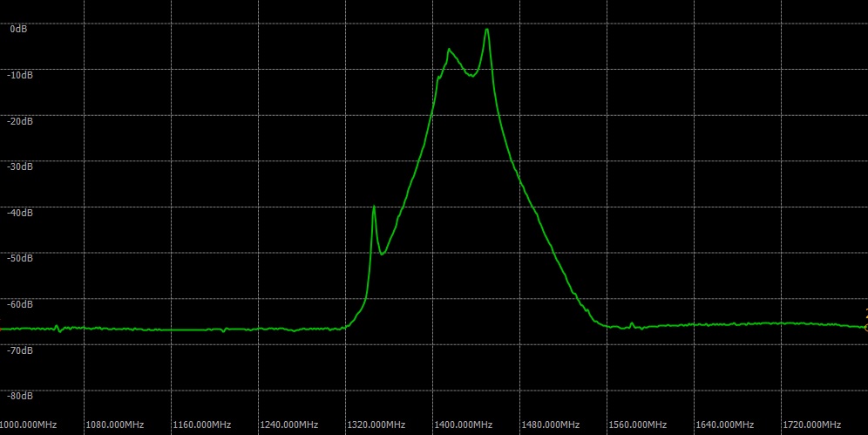868x435 pixels.
Task: Click the -60dB axis label
Action: coord(20,304)
